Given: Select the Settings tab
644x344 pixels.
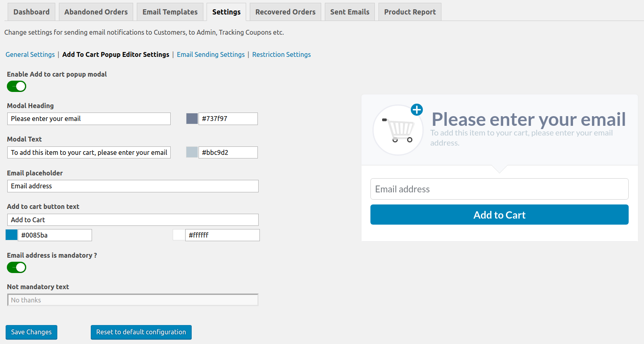Looking at the screenshot, I should [226, 12].
